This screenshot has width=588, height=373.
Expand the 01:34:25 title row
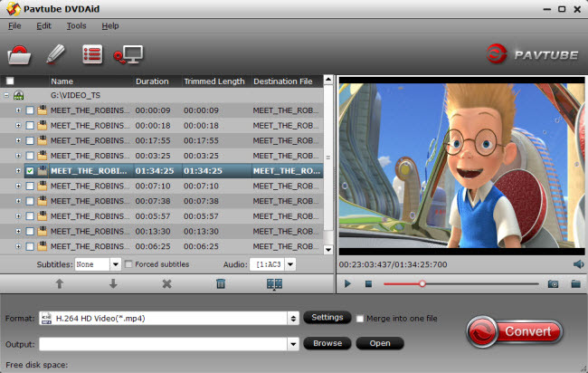pyautogui.click(x=17, y=171)
